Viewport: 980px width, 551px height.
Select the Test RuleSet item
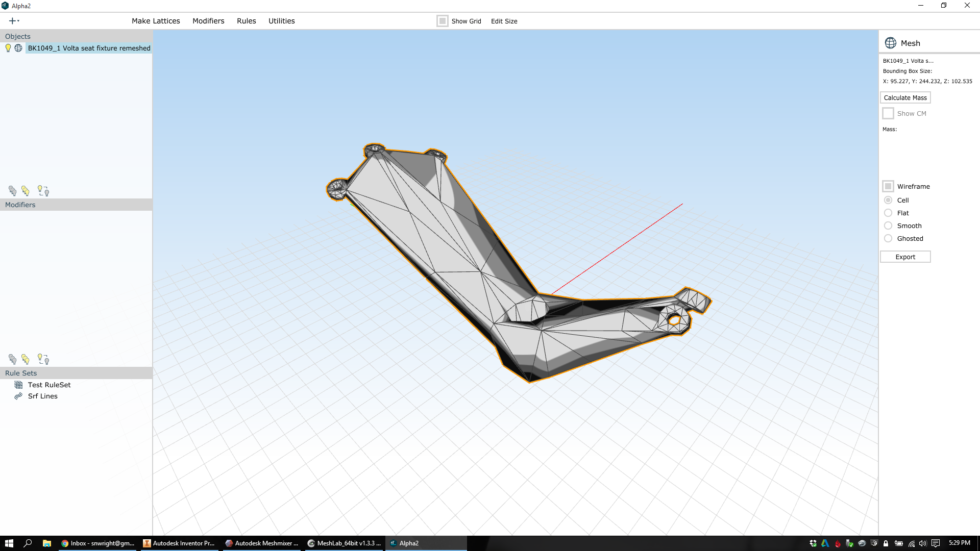tap(50, 385)
